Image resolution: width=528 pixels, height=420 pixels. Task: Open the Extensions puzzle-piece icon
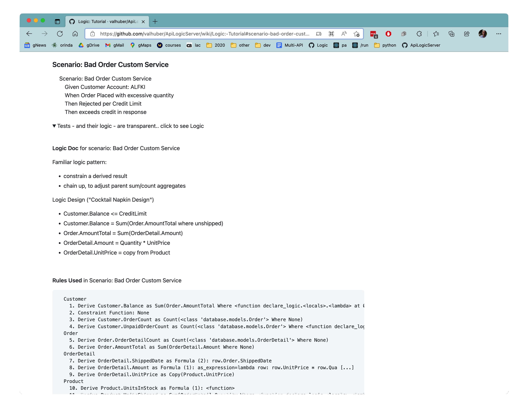[419, 34]
